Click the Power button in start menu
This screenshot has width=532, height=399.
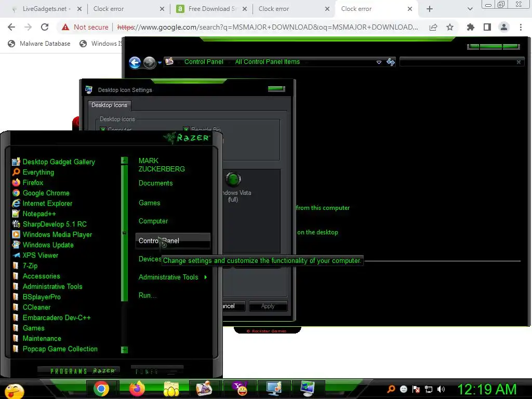click(157, 371)
